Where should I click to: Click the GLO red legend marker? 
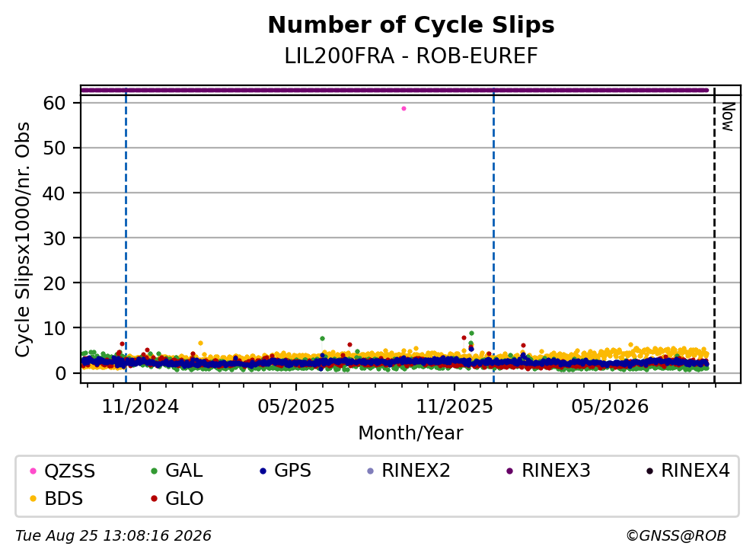[154, 499]
